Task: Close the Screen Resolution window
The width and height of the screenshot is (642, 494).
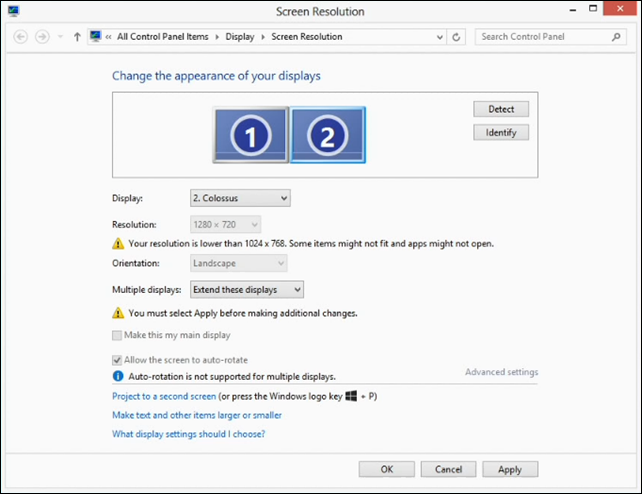Action: point(620,8)
